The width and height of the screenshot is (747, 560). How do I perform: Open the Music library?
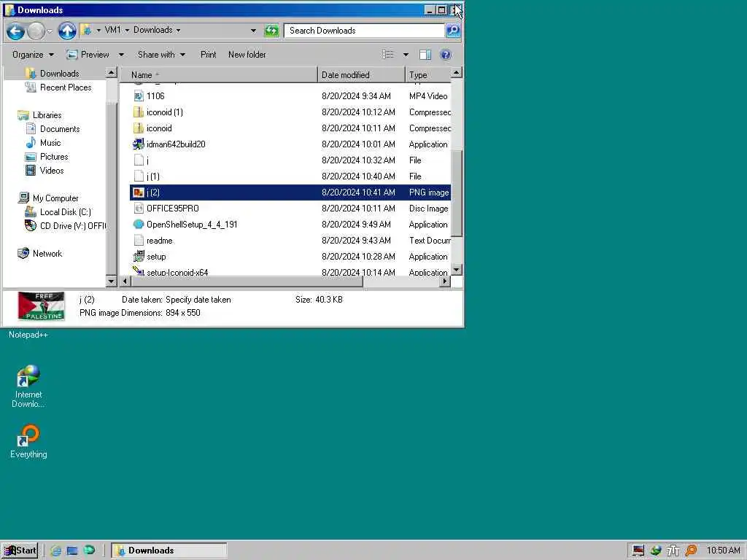coord(50,142)
